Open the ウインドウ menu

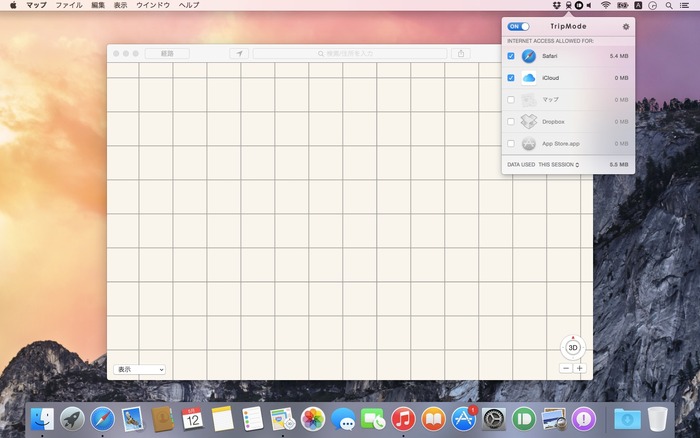click(x=153, y=5)
